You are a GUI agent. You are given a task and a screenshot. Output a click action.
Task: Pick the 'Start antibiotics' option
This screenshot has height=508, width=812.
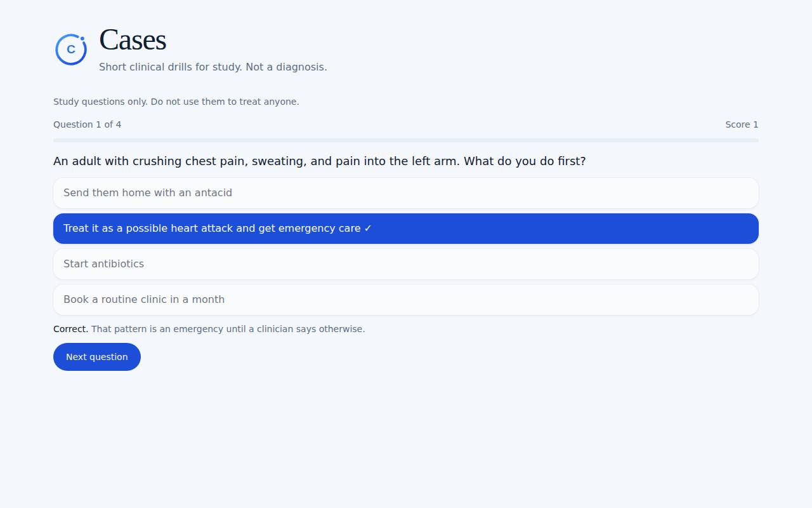coord(406,264)
